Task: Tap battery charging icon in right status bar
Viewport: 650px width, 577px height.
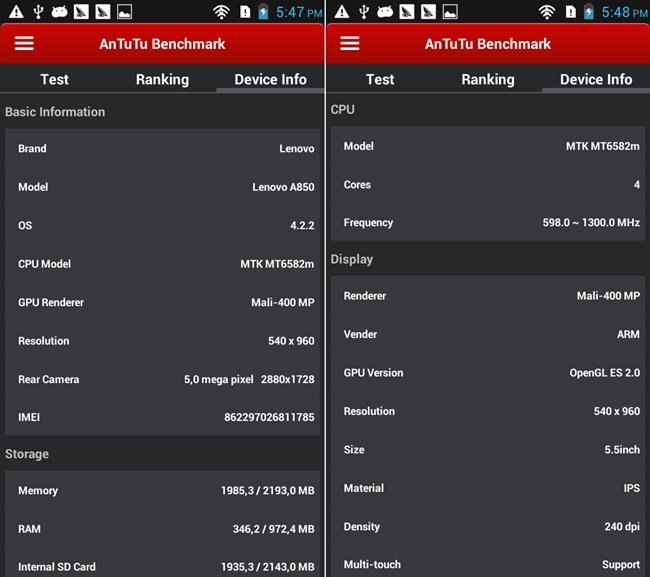Action: click(589, 12)
